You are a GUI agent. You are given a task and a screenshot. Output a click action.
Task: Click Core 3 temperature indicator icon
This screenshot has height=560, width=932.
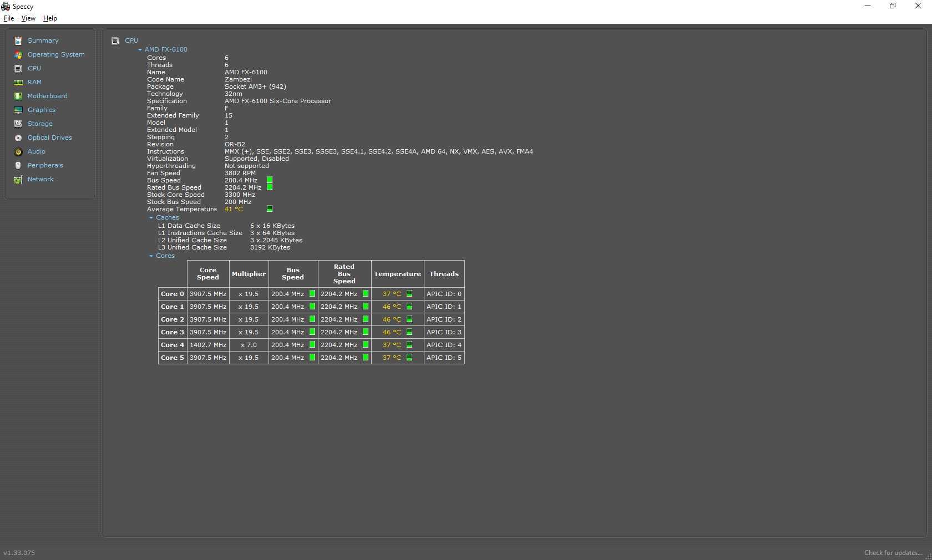[x=409, y=332]
